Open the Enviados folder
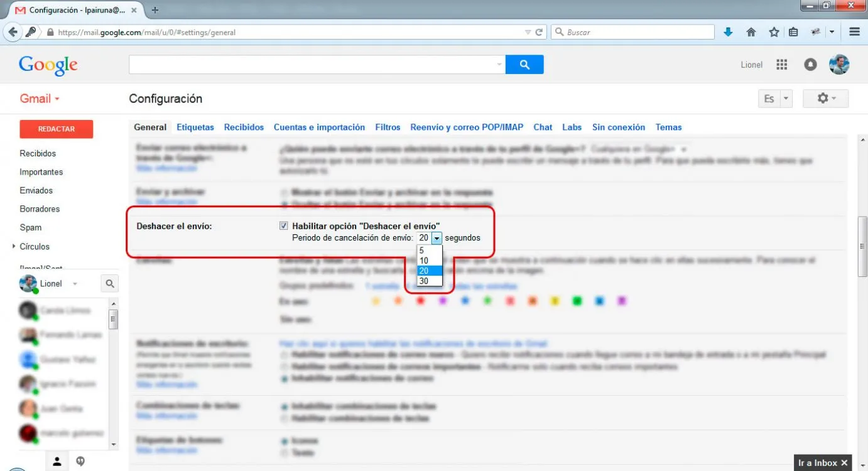 (x=36, y=190)
